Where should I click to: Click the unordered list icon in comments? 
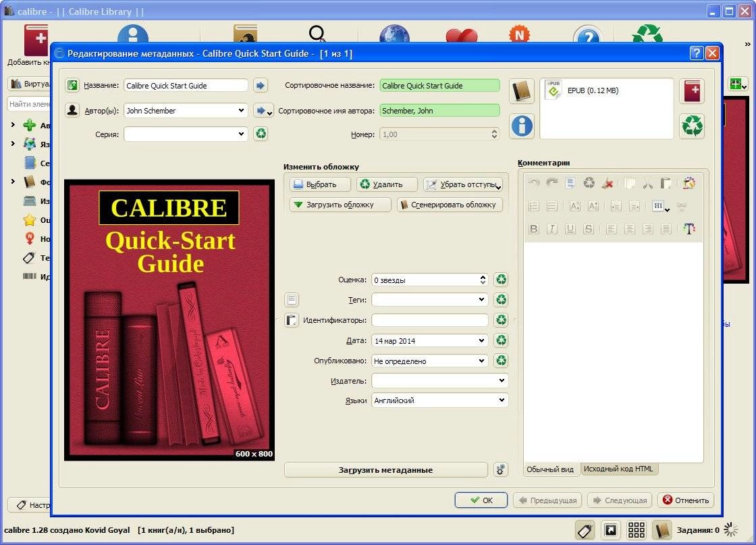pos(552,206)
